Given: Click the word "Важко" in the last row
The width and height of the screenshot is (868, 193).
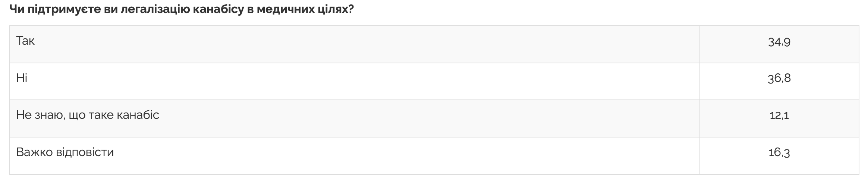Looking at the screenshot, I should [x=34, y=152].
